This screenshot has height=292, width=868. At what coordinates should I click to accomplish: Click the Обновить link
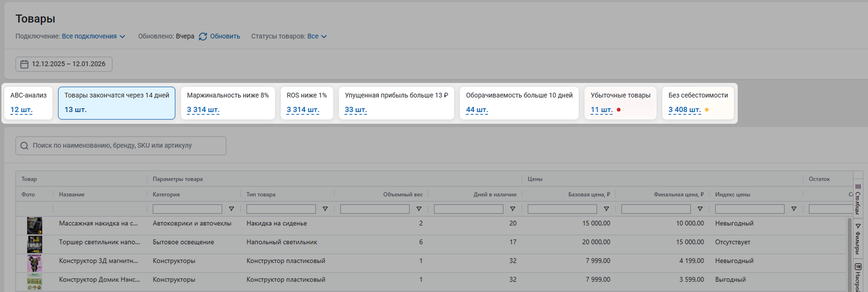[225, 36]
